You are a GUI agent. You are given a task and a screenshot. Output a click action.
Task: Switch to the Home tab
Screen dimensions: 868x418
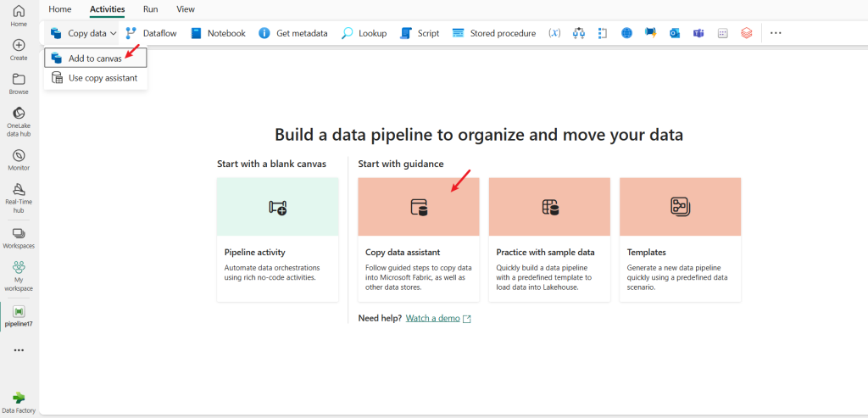click(x=60, y=9)
